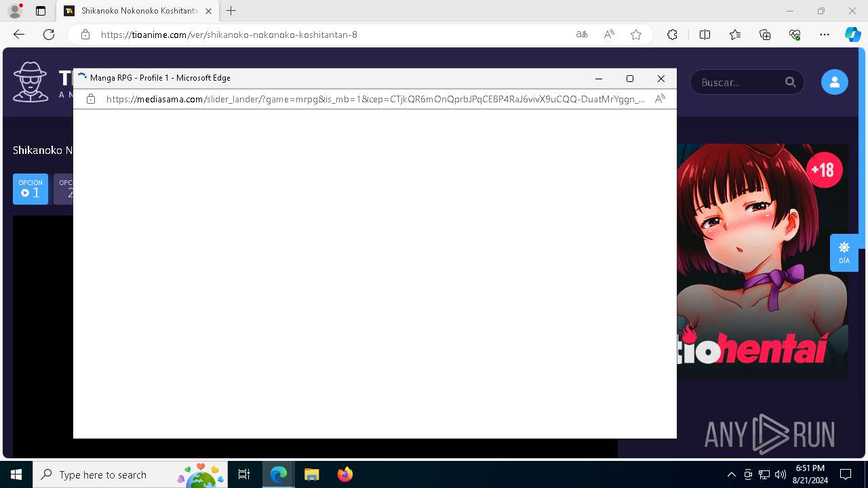Maximize the Manga RPG popup window
Image resolution: width=868 pixels, height=488 pixels.
pos(630,79)
